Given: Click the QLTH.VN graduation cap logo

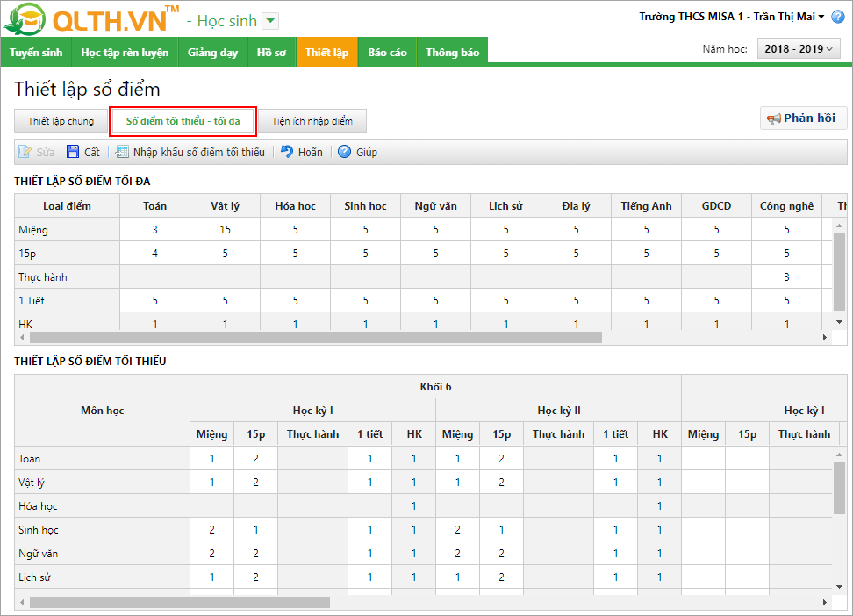Looking at the screenshot, I should (25, 19).
